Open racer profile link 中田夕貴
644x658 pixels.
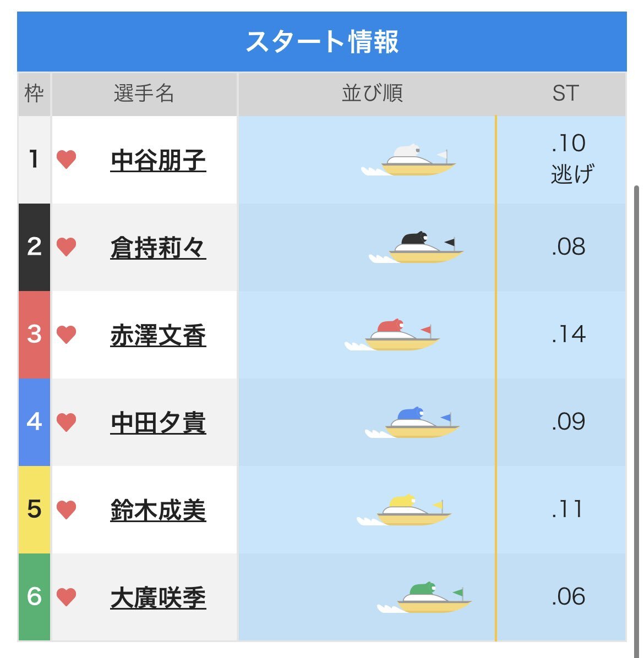coord(159,423)
